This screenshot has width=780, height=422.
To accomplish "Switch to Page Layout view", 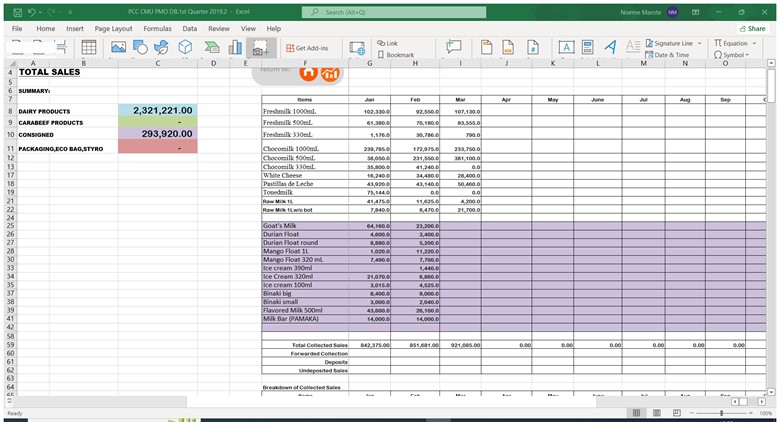I will pyautogui.click(x=657, y=413).
